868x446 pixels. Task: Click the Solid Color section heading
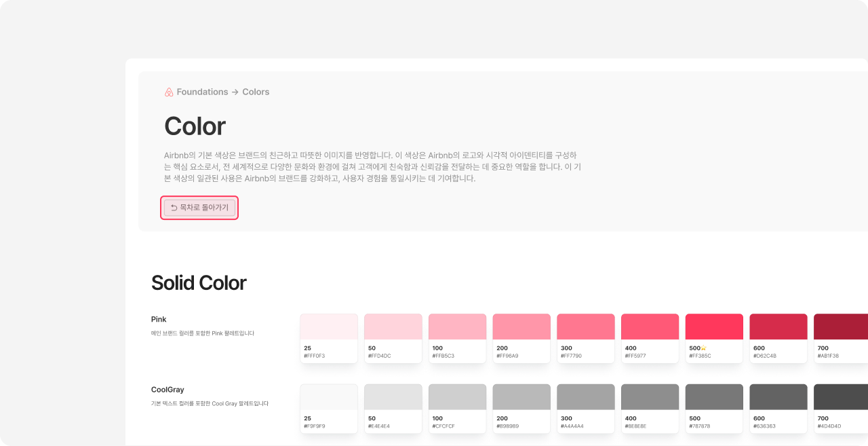click(199, 283)
